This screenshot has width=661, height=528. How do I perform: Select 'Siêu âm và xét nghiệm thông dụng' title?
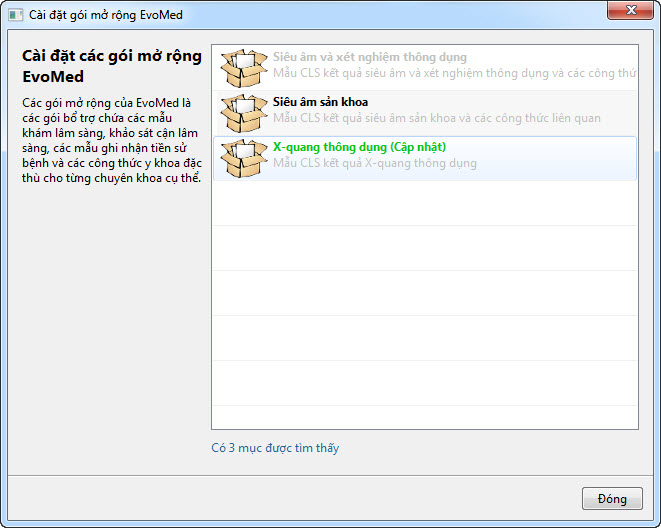pos(370,57)
